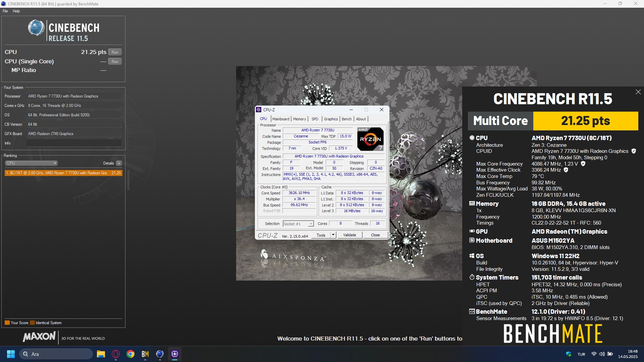Click the rendered scene preview image
The width and height of the screenshot is (644, 362).
(x=349, y=173)
